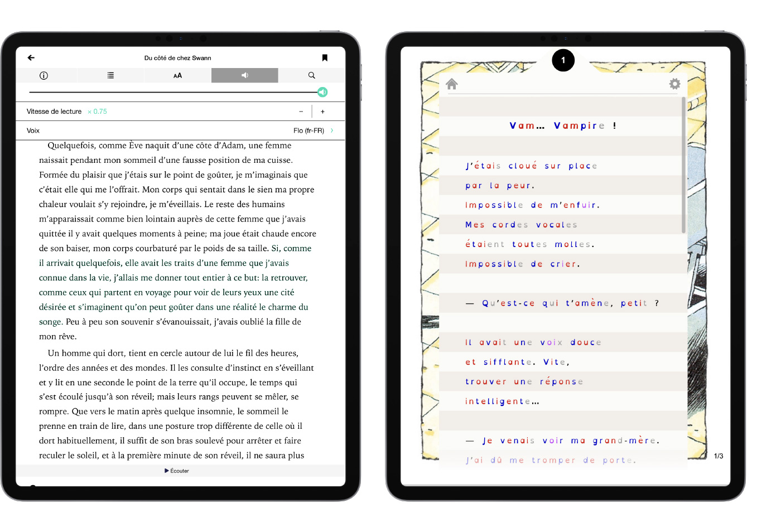Go home in the Vampire reader app
781x532 pixels.
coord(452,84)
